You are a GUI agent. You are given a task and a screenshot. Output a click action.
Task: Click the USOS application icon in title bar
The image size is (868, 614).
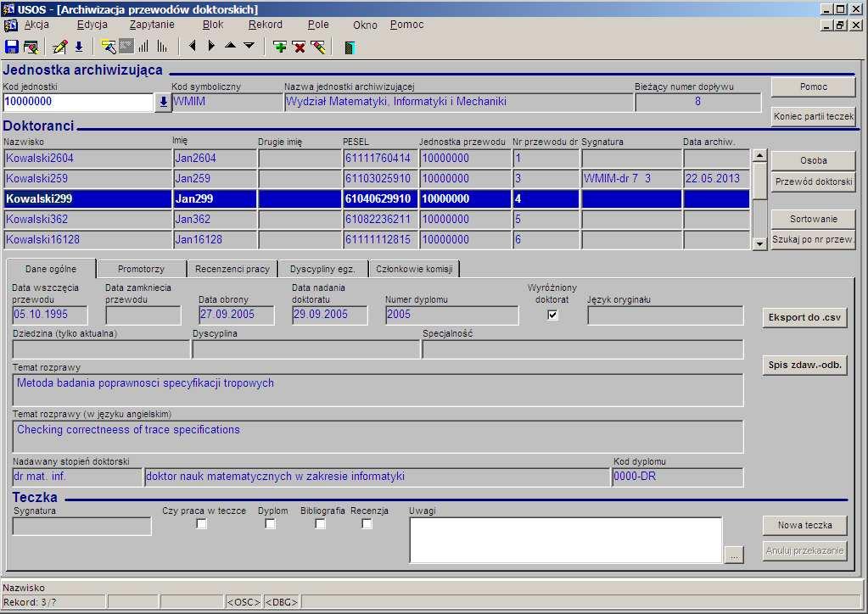pos(8,9)
